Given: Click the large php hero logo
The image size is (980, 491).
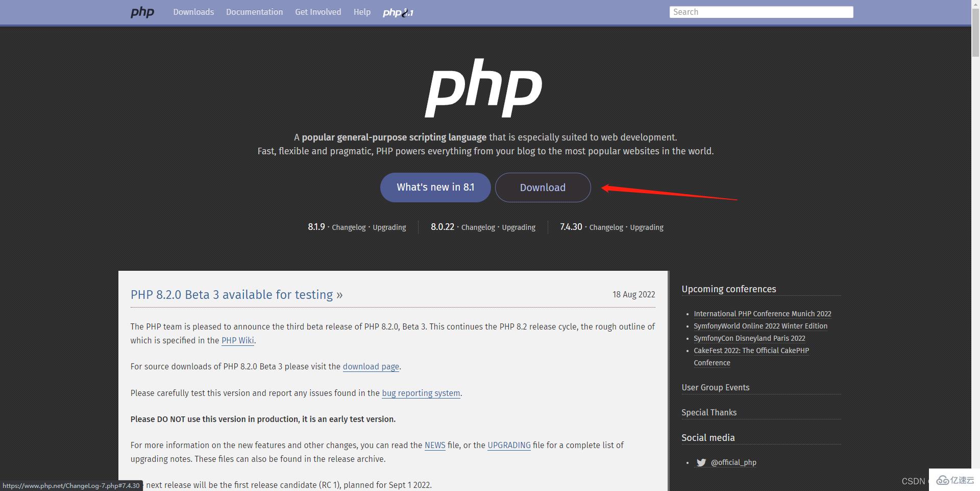Looking at the screenshot, I should pyautogui.click(x=483, y=88).
